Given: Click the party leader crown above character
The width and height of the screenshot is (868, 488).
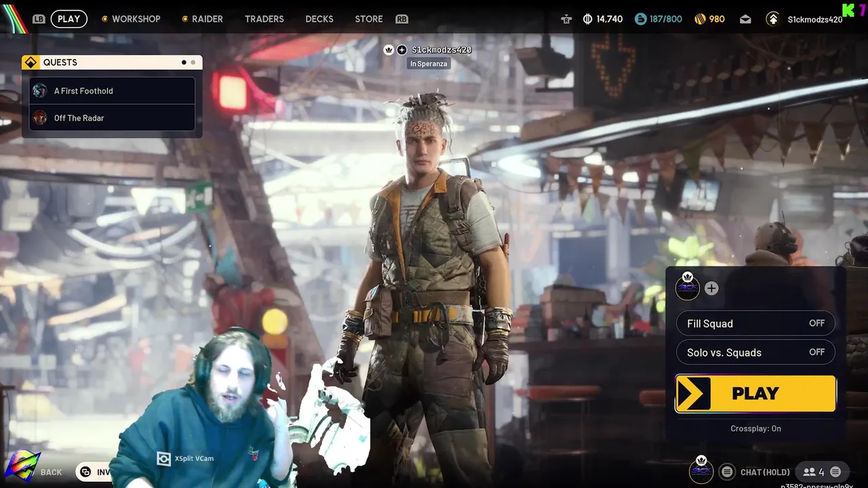Looking at the screenshot, I should click(x=389, y=49).
